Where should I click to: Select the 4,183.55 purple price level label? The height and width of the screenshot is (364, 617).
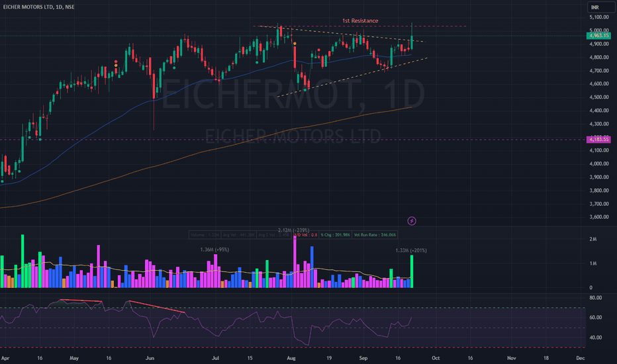point(598,139)
